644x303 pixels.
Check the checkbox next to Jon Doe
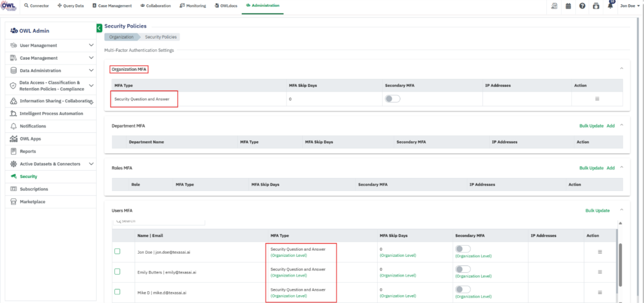pyautogui.click(x=117, y=251)
